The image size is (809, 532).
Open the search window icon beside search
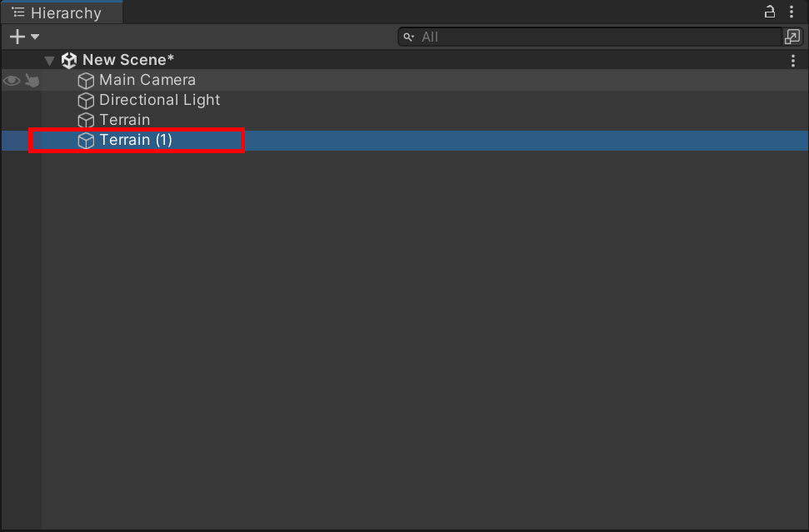[x=792, y=37]
